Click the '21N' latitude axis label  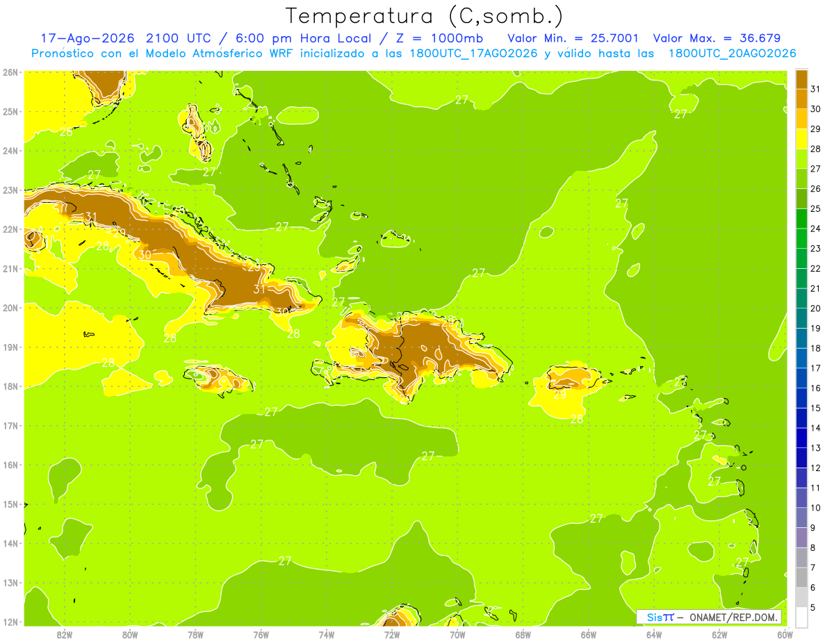click(x=10, y=268)
